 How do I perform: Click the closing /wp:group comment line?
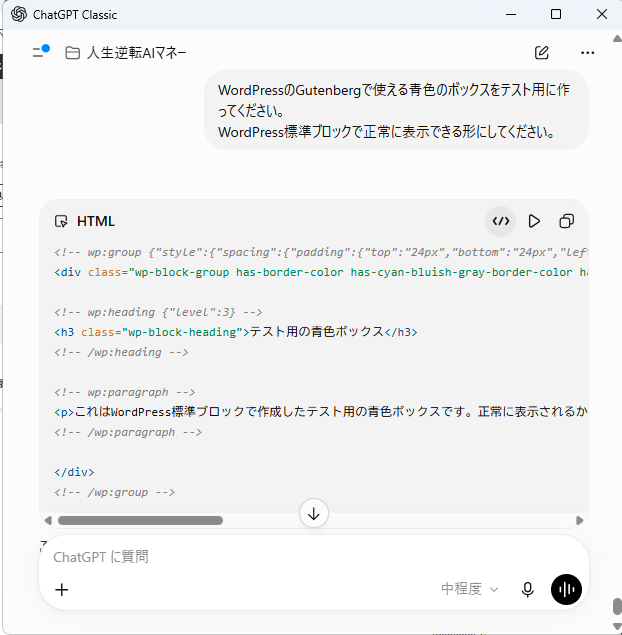coord(115,492)
